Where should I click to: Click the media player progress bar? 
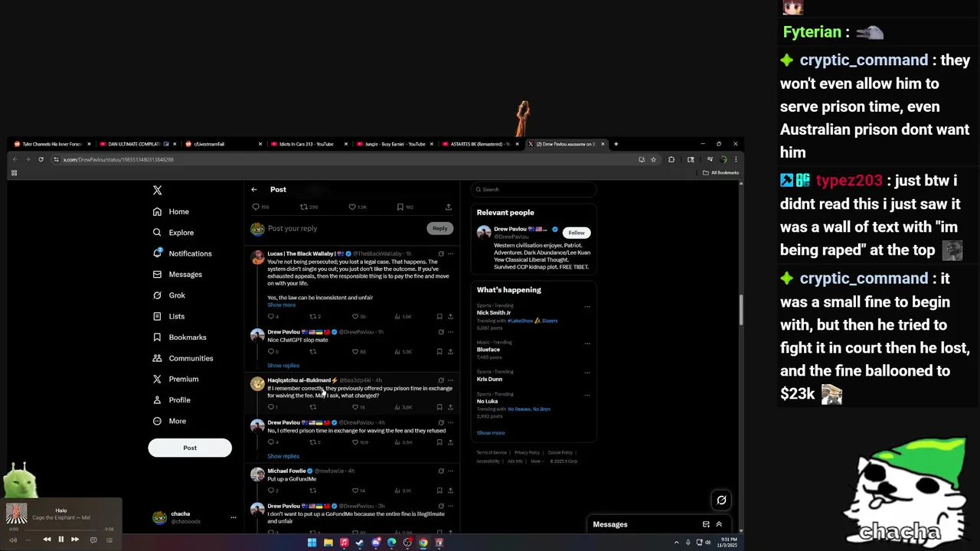click(x=60, y=529)
